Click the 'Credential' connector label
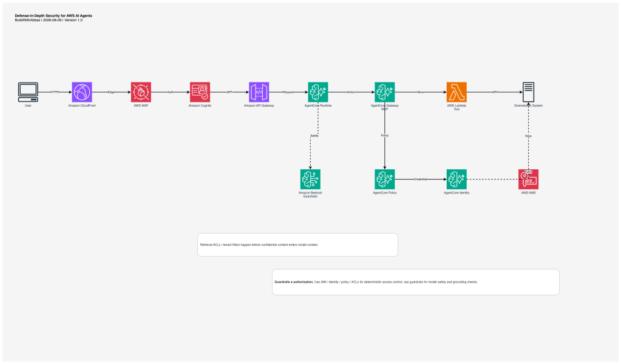This screenshot has width=621, height=364. pyautogui.click(x=421, y=179)
